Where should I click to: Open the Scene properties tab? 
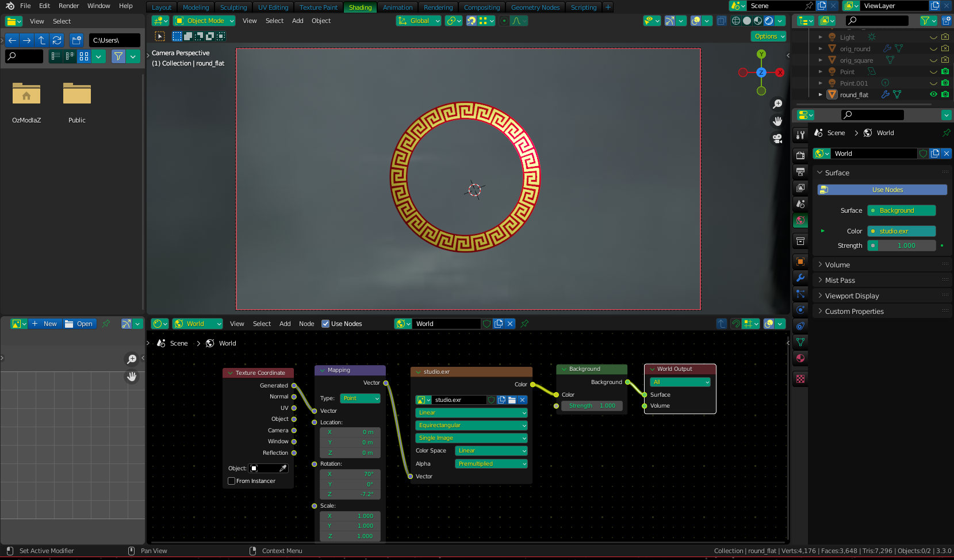pyautogui.click(x=800, y=204)
